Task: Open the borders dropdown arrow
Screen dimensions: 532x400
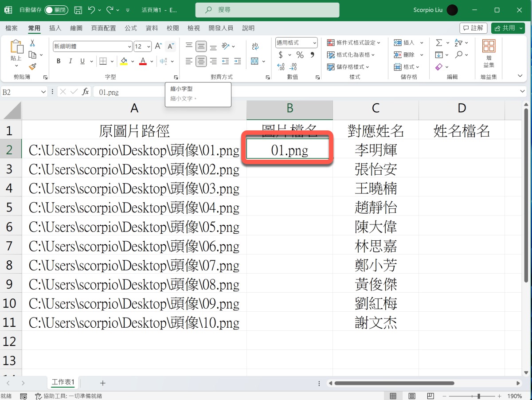Action: (x=112, y=61)
